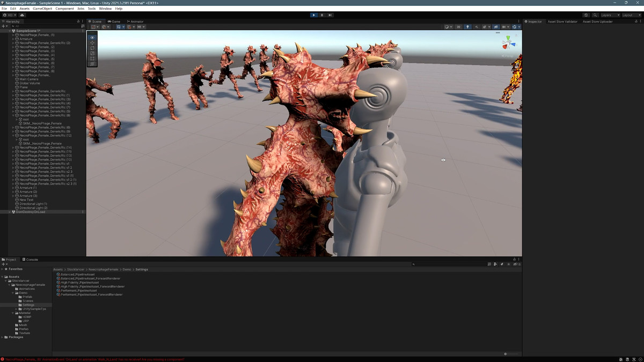644x362 pixels.
Task: Collapse the Demo folder in Project tree
Action: click(13, 293)
